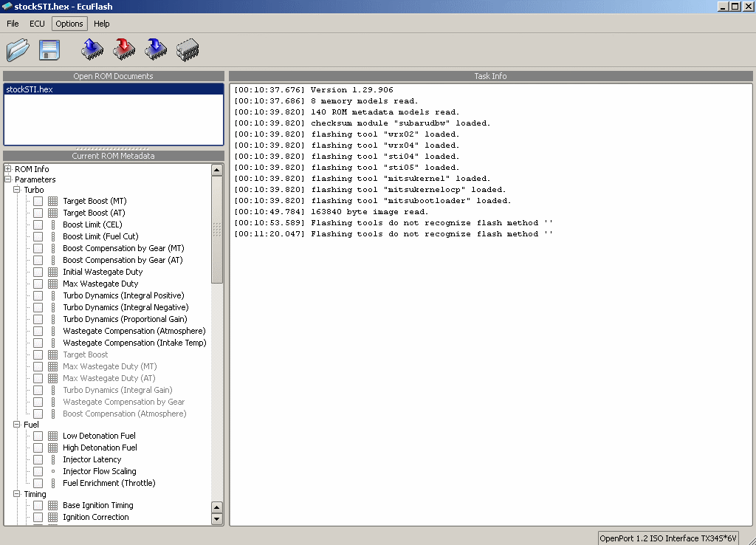Click the metadata tree scrollbar bottom down arrow
Viewport: 756px width, 545px height.
pyautogui.click(x=217, y=519)
